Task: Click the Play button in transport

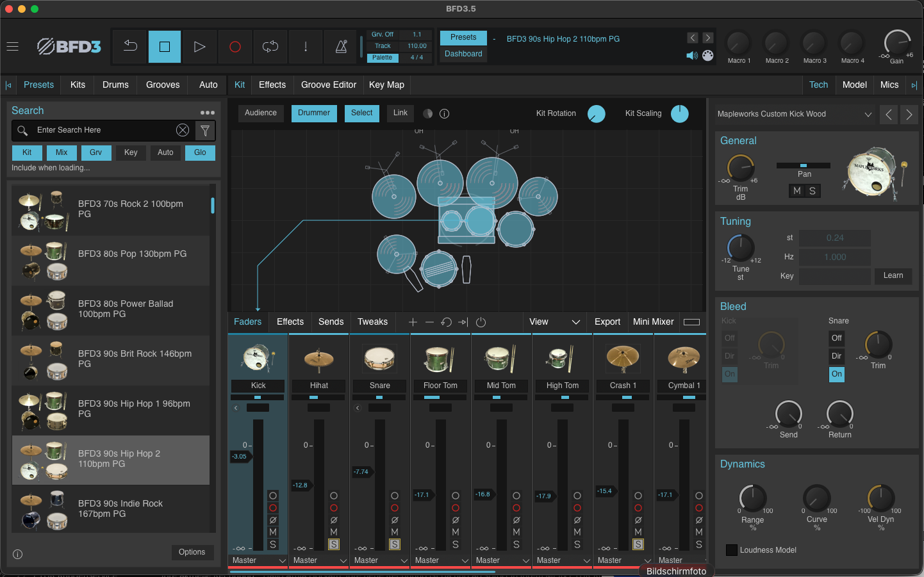Action: (x=199, y=47)
